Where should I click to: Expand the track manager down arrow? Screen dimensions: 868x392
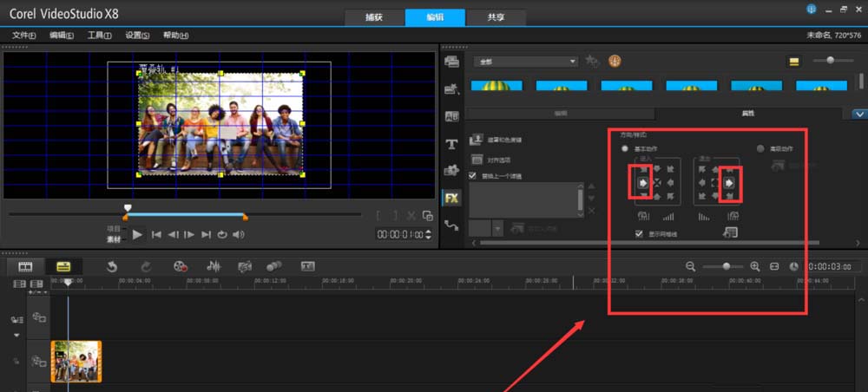pyautogui.click(x=15, y=334)
